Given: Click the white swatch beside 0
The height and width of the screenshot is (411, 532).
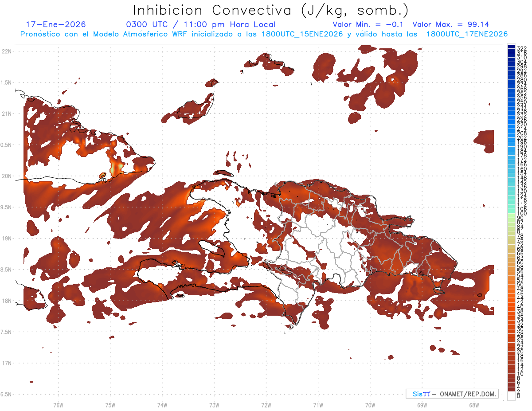Looking at the screenshot, I should (511, 396).
